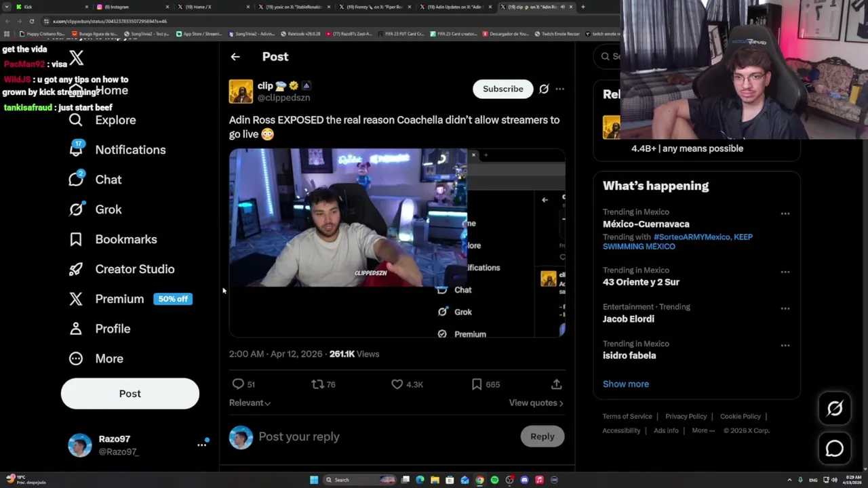Open the Privacy Policy link

click(x=686, y=416)
